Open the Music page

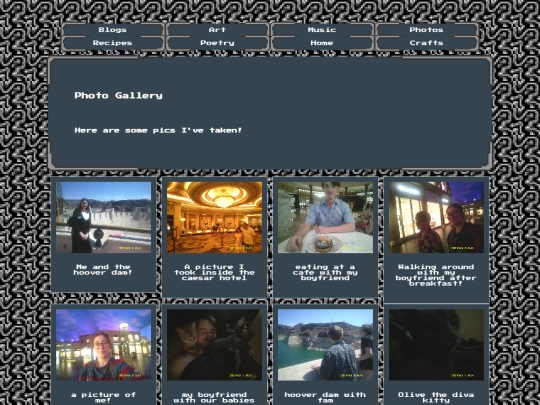[x=322, y=30]
